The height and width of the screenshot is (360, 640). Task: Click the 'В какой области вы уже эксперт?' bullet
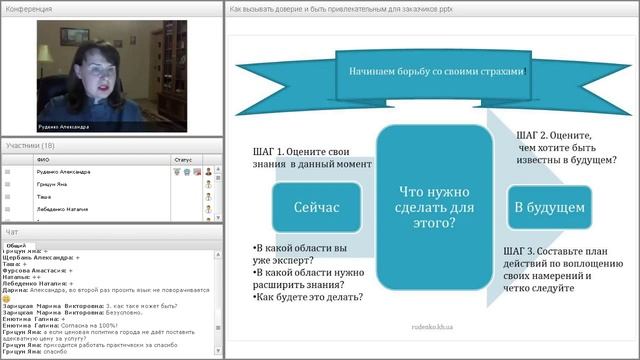point(300,254)
